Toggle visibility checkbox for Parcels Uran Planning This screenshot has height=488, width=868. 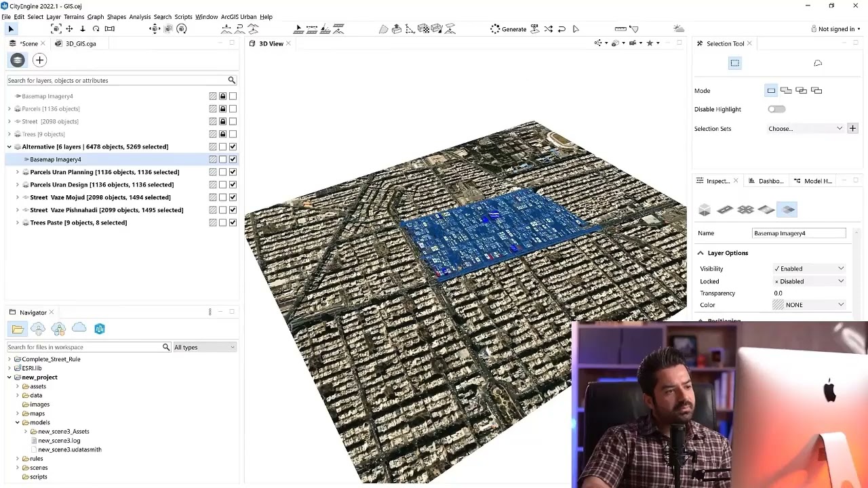pos(233,172)
